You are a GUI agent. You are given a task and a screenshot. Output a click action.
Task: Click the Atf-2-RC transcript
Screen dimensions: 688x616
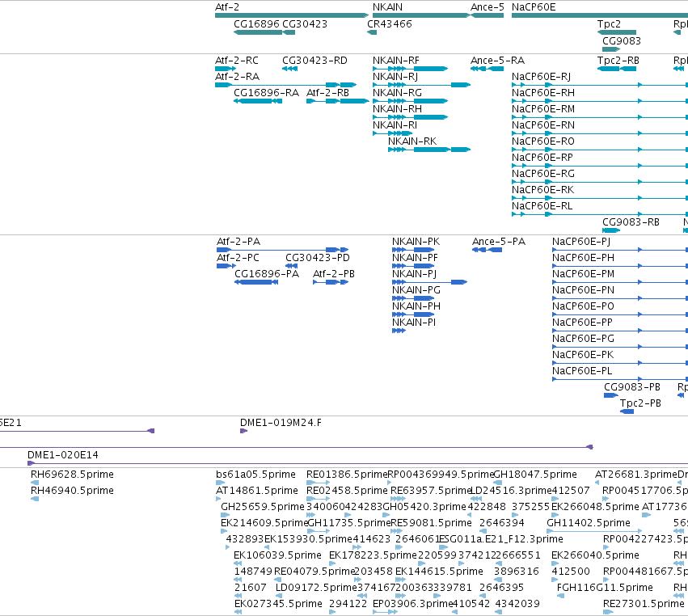click(225, 69)
